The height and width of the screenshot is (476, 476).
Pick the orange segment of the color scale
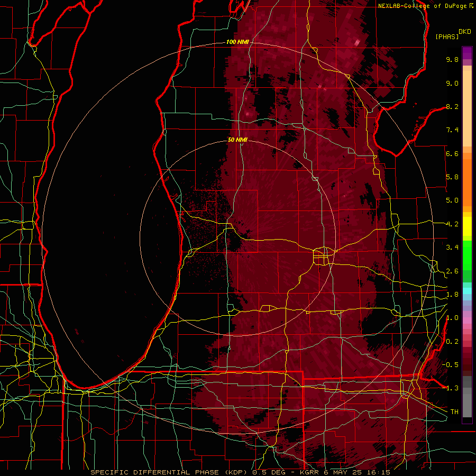pos(467,182)
